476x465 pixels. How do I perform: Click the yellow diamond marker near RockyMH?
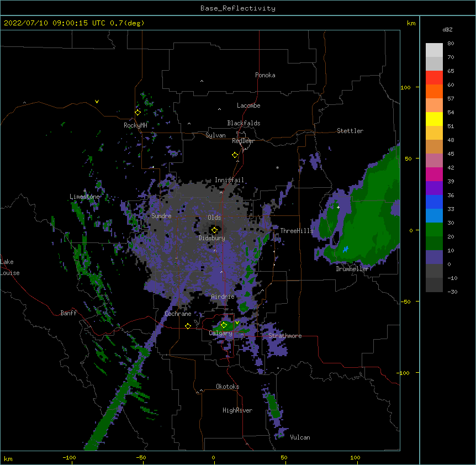137,112
